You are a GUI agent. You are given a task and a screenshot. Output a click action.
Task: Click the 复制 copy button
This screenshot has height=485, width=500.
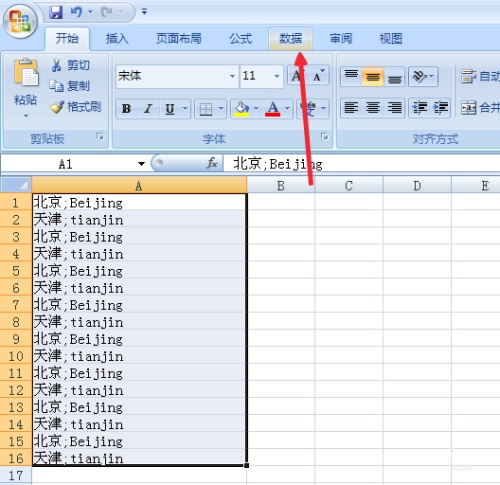tap(70, 86)
